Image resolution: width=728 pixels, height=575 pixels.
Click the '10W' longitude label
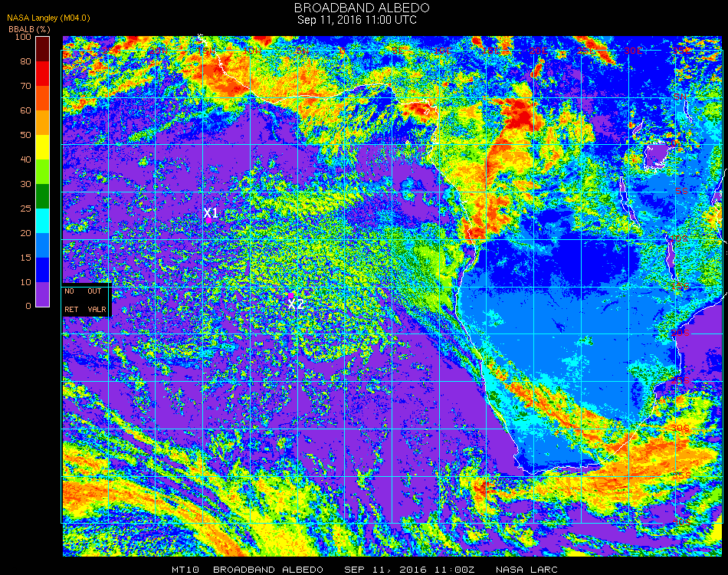click(x=252, y=51)
